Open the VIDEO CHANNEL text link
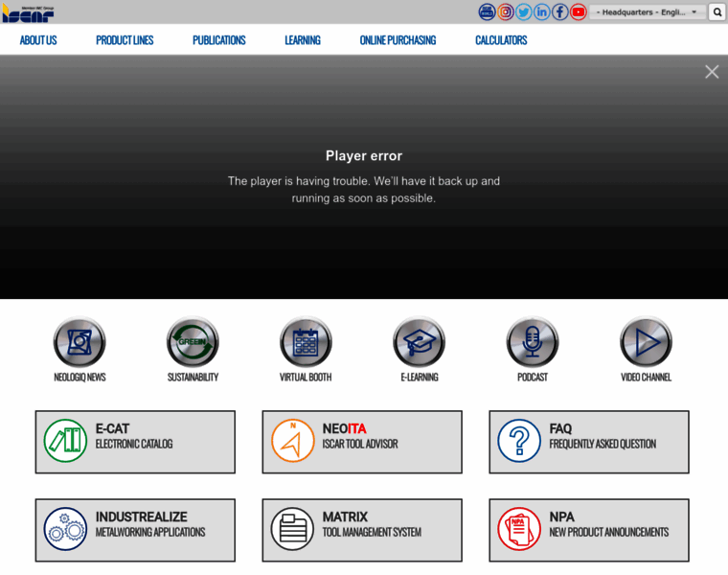 point(646,378)
